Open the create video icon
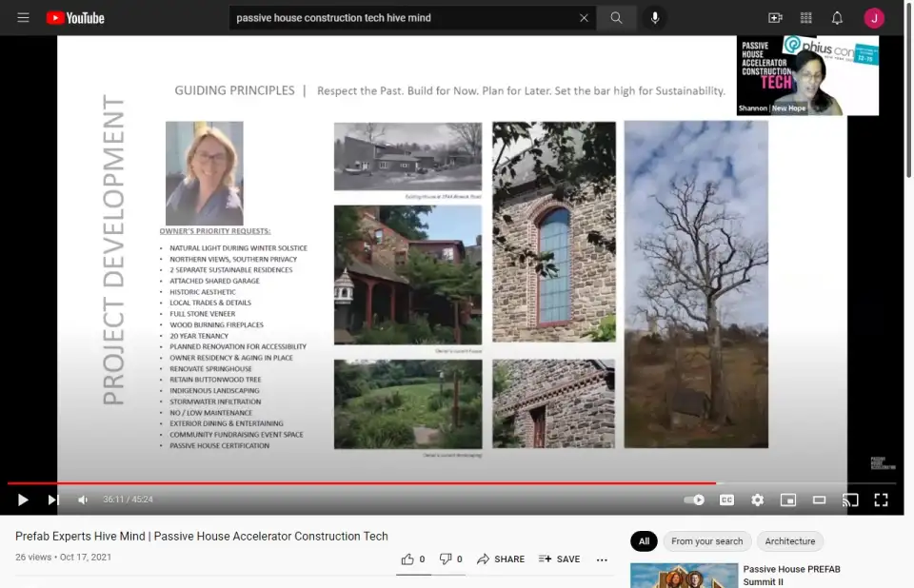914x588 pixels. pyautogui.click(x=775, y=18)
